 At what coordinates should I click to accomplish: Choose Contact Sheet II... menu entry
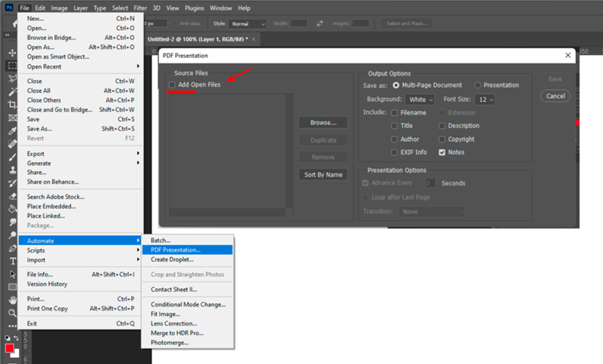point(187,289)
